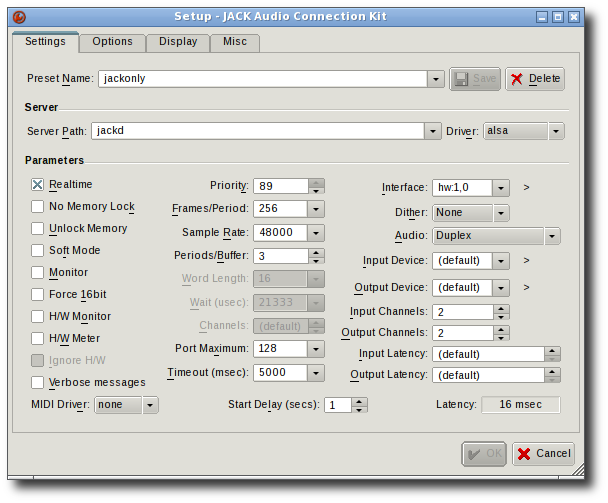This screenshot has width=608, height=503.
Task: Delete the jackonly preset
Action: point(535,79)
